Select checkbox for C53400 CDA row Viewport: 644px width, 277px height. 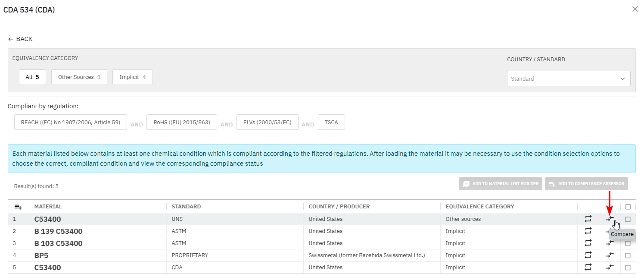(x=628, y=268)
